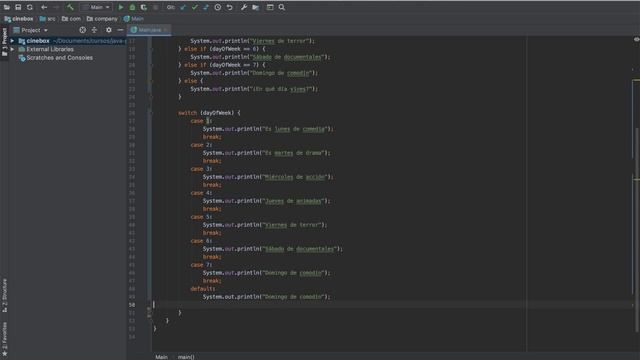
Task: Toggle the Project tool window side tab
Action: pyautogui.click(x=4, y=42)
